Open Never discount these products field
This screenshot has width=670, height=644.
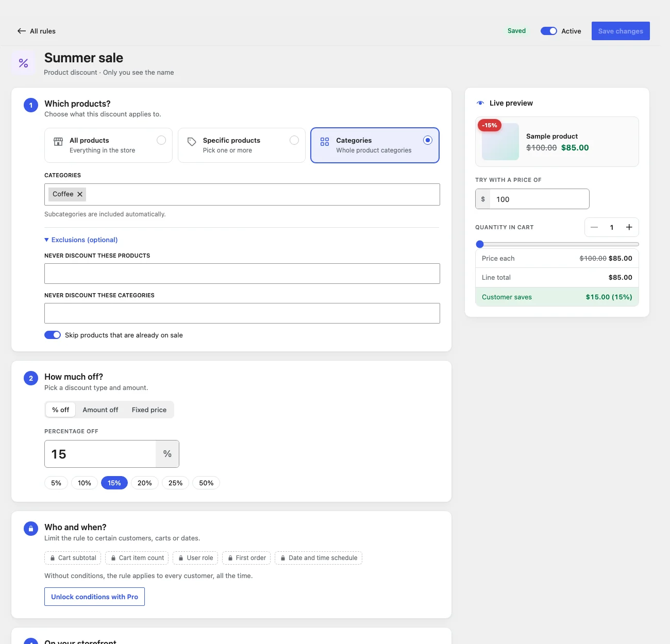[242, 274]
